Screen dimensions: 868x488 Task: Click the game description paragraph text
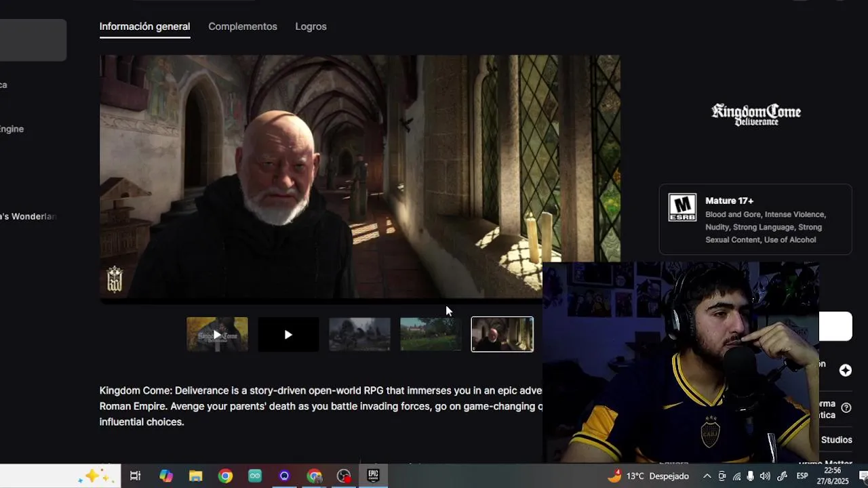[321, 406]
